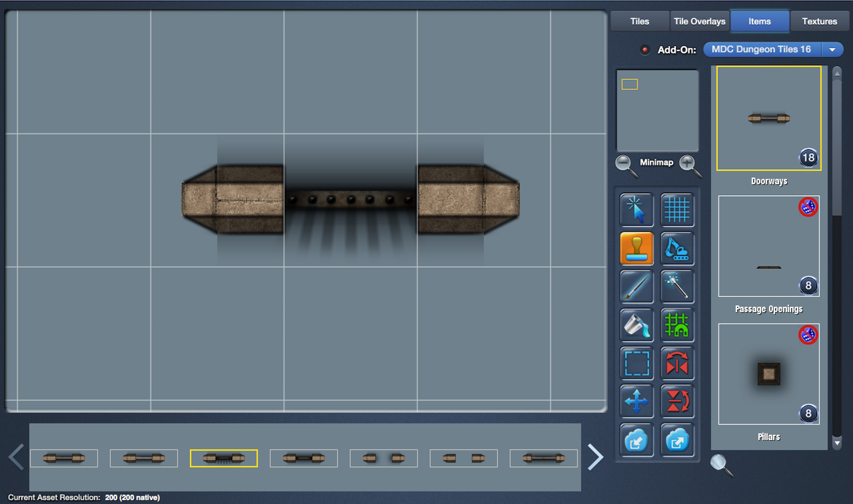Click the 8 count badge on Passage Openings
The image size is (853, 504).
pos(808,286)
